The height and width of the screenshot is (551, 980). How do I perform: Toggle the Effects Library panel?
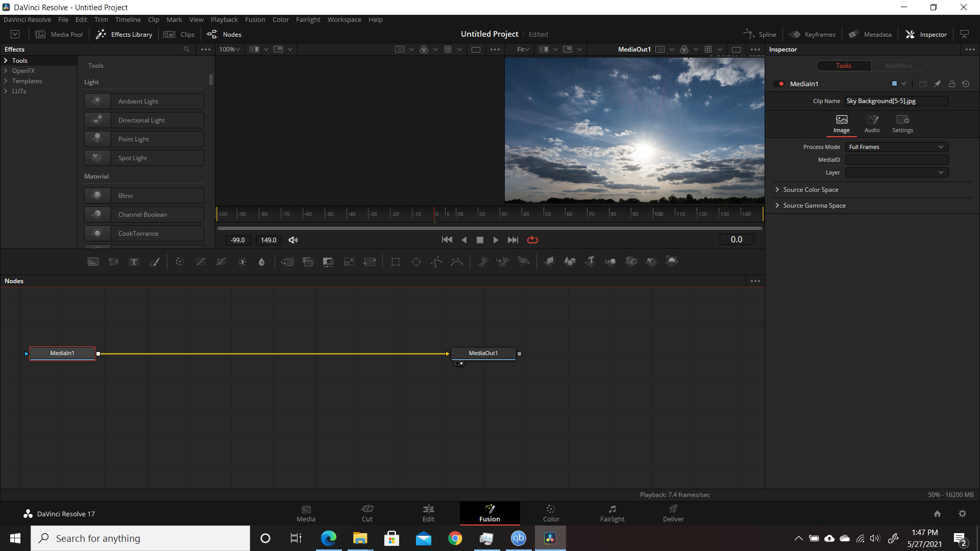click(124, 34)
